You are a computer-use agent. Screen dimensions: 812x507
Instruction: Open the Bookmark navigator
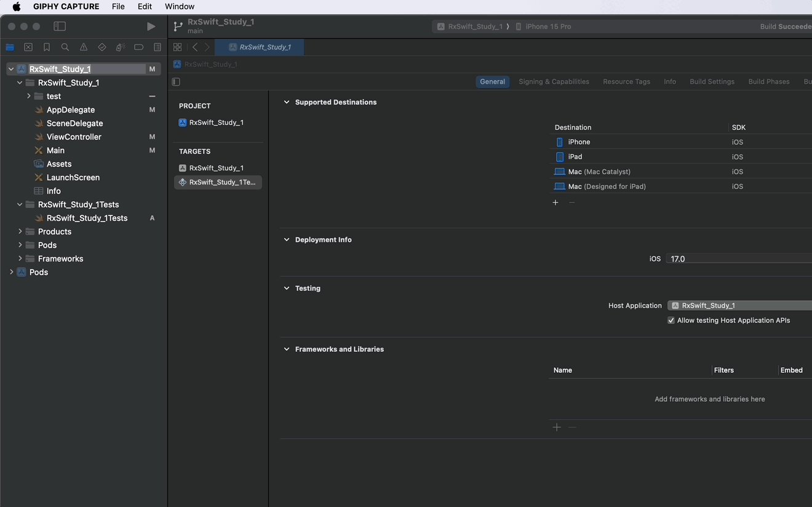point(47,47)
